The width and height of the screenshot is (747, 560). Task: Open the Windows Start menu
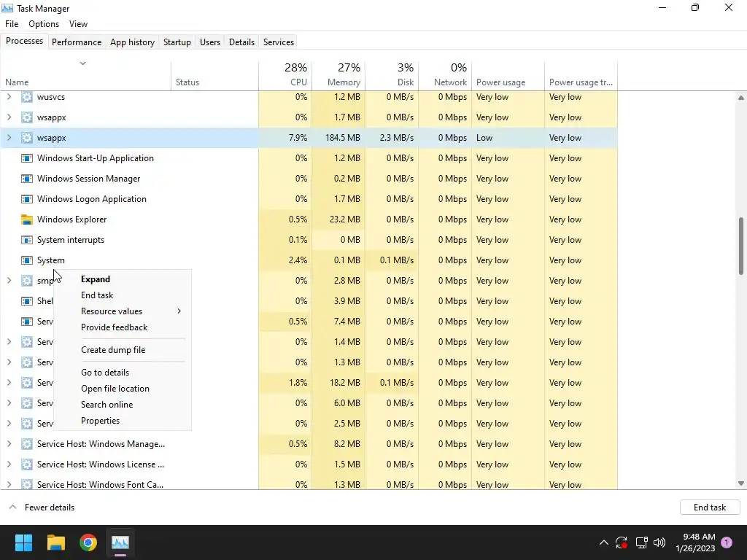coord(23,542)
